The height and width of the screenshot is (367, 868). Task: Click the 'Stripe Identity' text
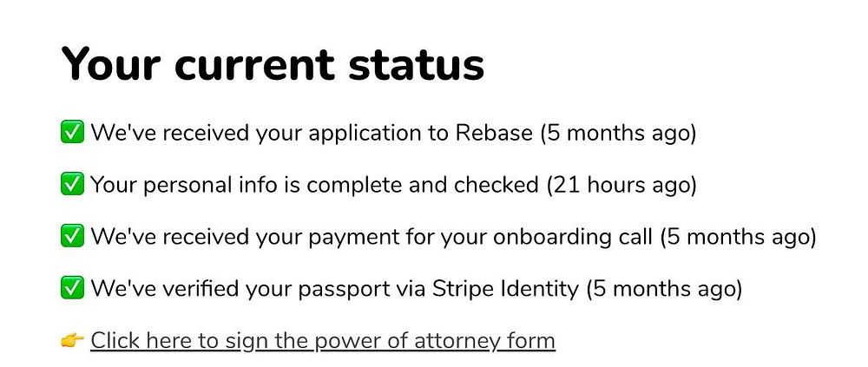504,289
